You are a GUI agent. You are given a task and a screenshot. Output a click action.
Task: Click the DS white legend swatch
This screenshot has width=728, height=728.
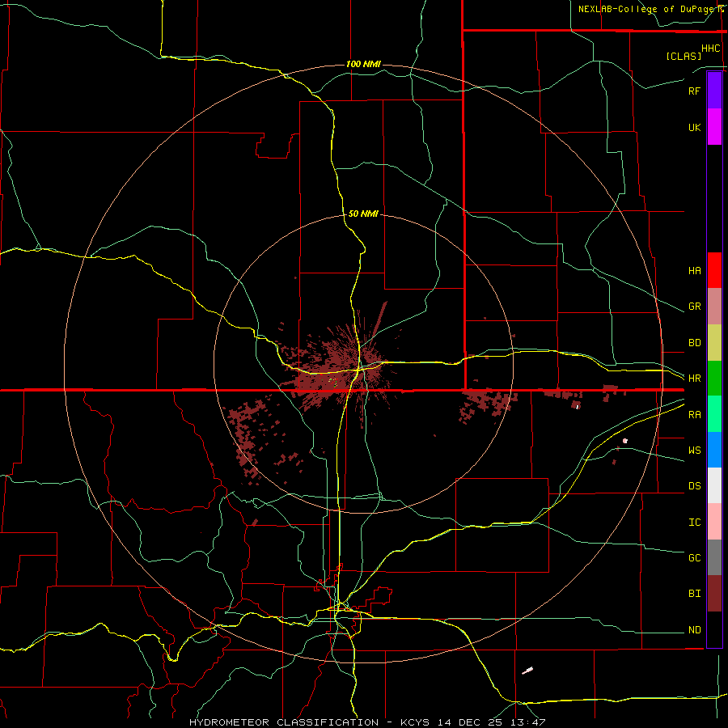point(714,485)
